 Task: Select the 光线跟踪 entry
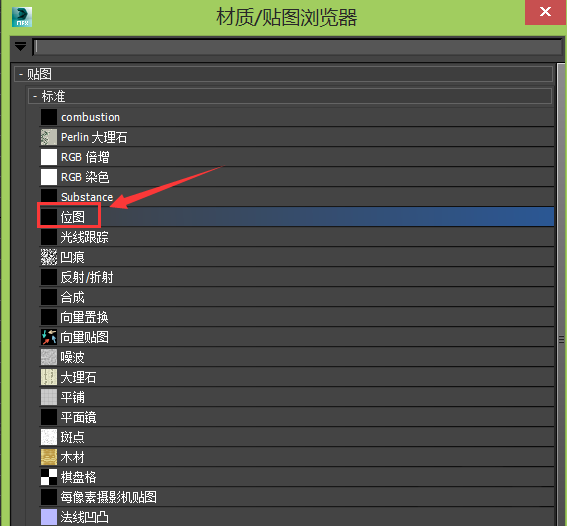coord(297,237)
